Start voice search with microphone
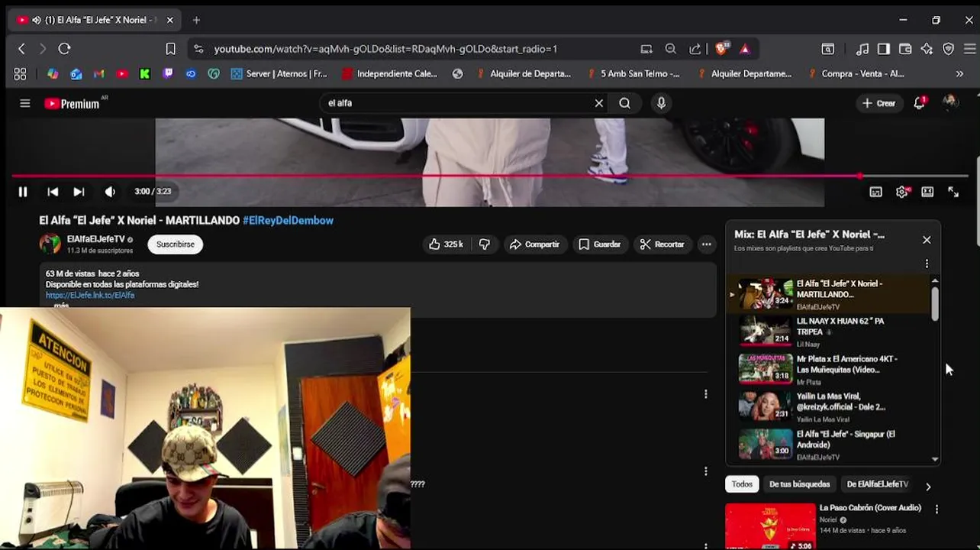This screenshot has width=980, height=550. point(662,103)
